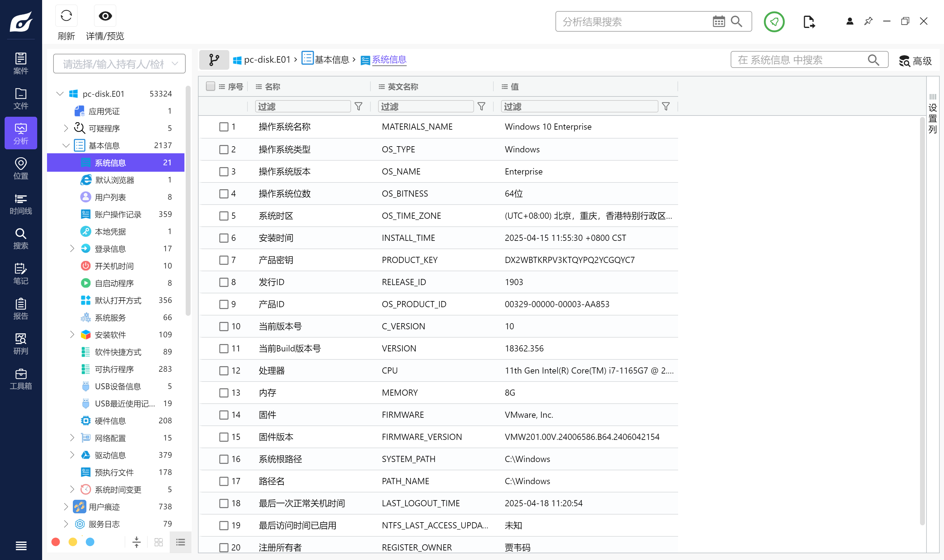Select 硬件信息 in the tree
The width and height of the screenshot is (944, 560).
click(116, 420)
